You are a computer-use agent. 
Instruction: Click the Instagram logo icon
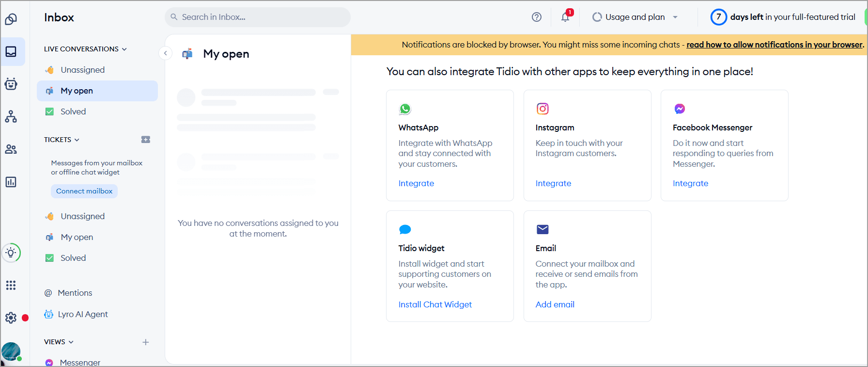click(x=542, y=109)
